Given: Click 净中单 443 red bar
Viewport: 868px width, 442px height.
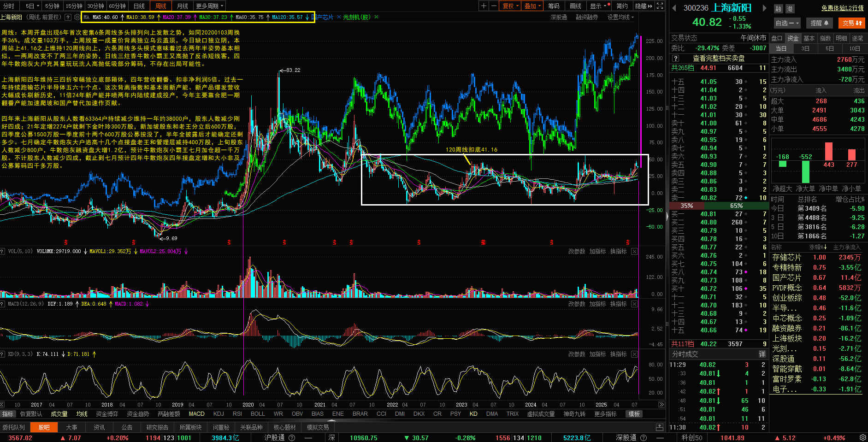Looking at the screenshot, I should pyautogui.click(x=829, y=152).
